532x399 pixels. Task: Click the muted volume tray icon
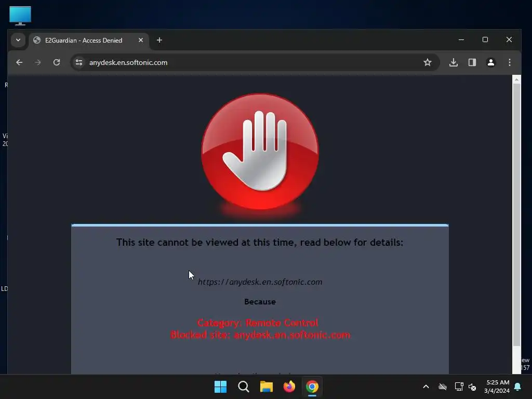coord(472,387)
